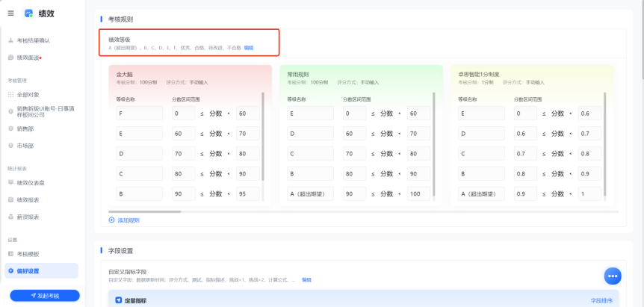Click the 绩效仪表盘 sidebar icon

tap(11, 183)
